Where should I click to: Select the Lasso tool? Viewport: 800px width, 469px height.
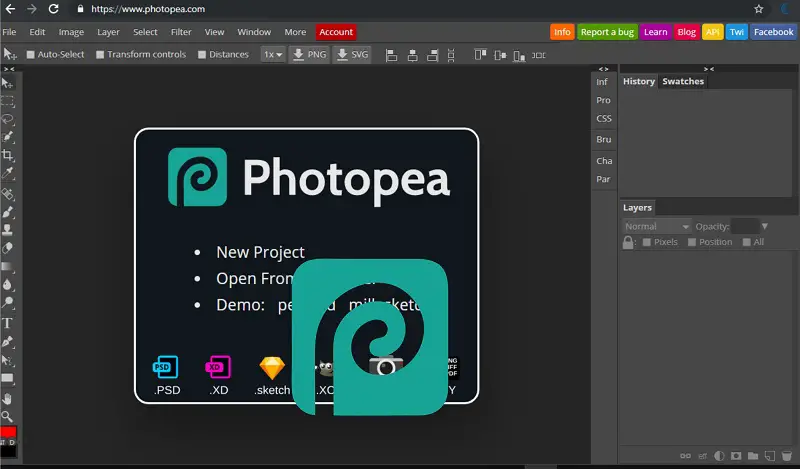pyautogui.click(x=8, y=118)
